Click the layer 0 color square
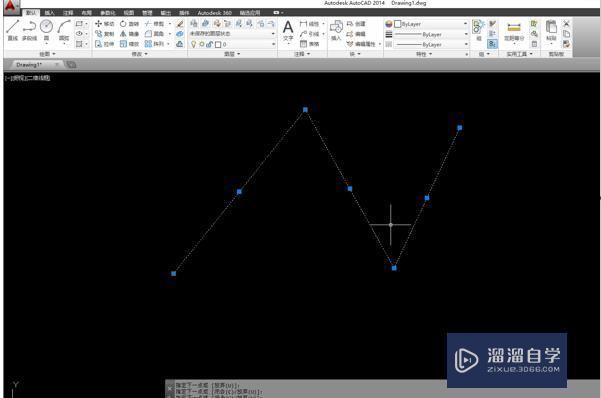The image size is (601, 398). tap(218, 44)
